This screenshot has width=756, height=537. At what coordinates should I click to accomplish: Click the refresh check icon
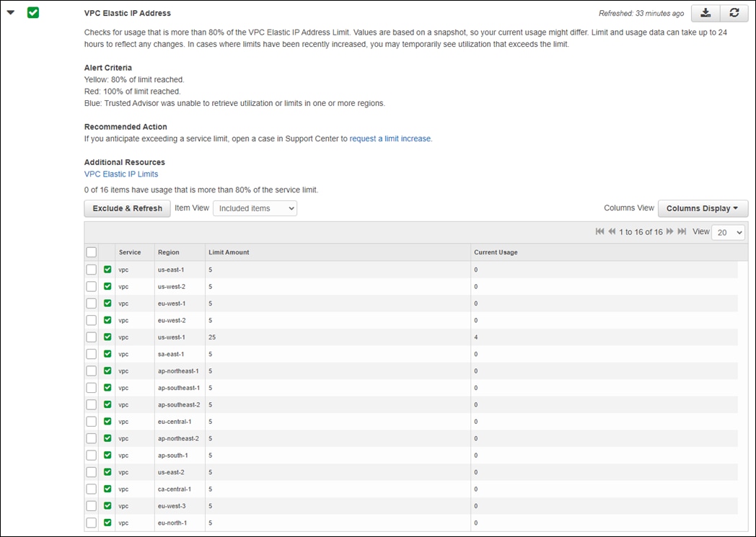pos(734,13)
